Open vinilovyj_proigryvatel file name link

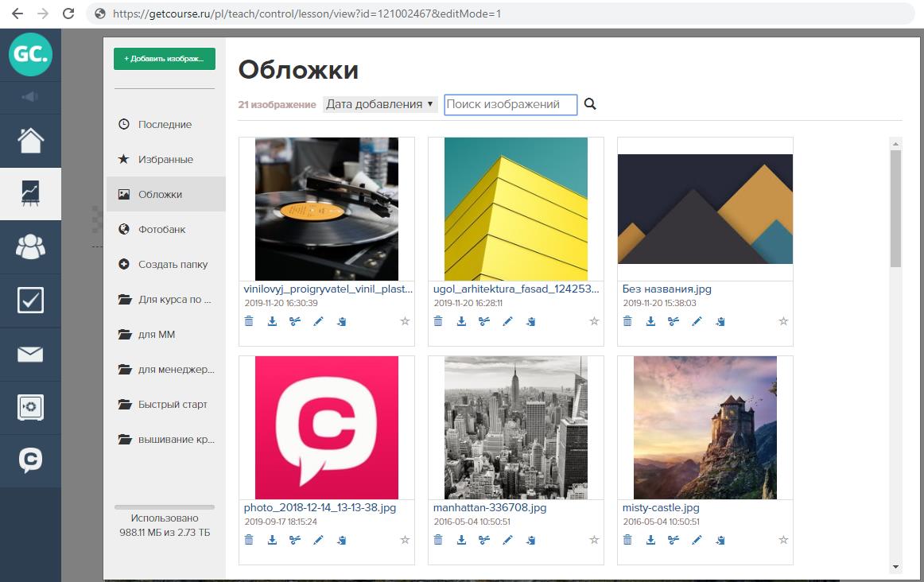click(x=328, y=289)
